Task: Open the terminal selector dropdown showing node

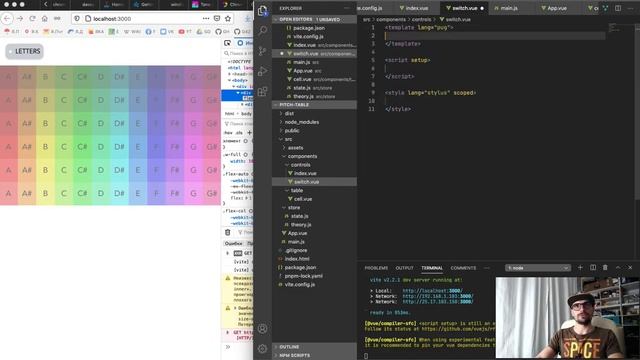Action: pyautogui.click(x=538, y=268)
